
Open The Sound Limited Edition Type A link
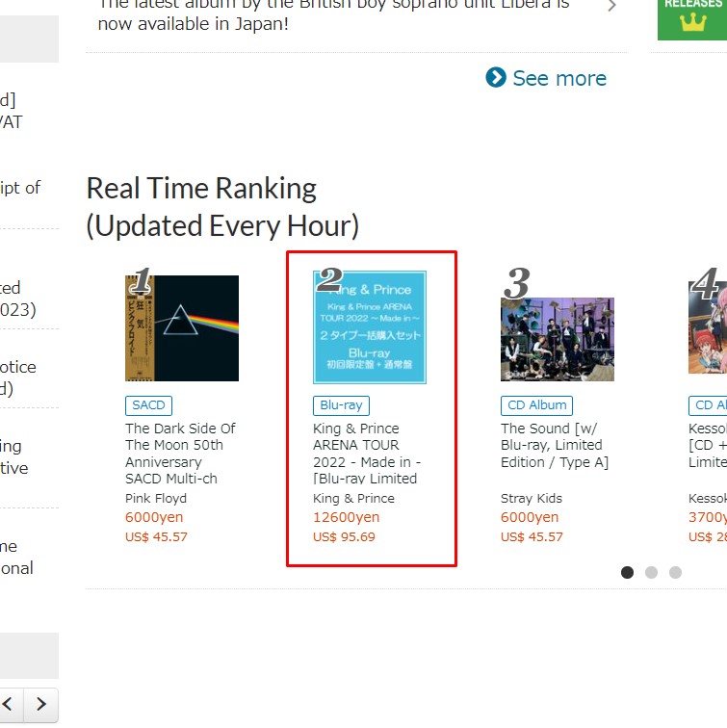coord(555,445)
